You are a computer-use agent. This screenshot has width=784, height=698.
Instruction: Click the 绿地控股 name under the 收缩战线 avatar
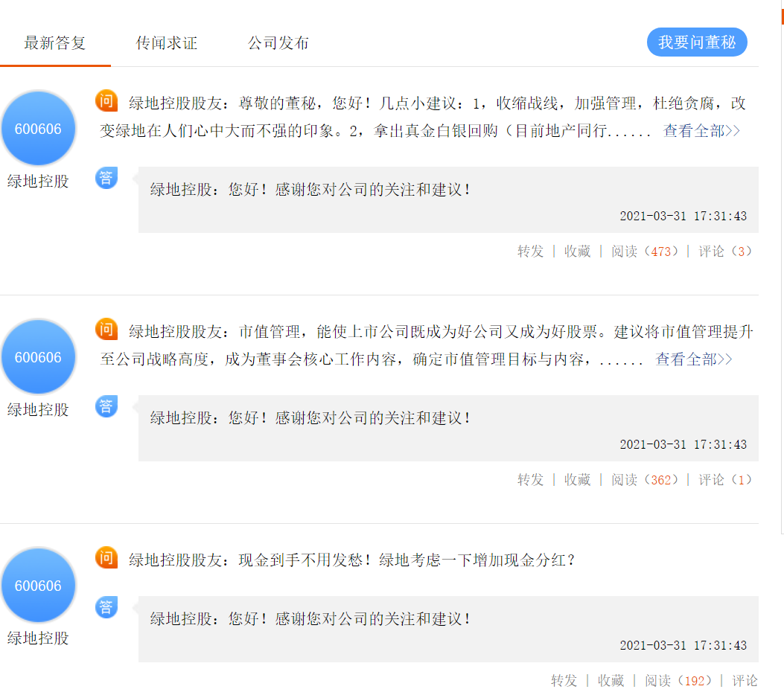[38, 182]
